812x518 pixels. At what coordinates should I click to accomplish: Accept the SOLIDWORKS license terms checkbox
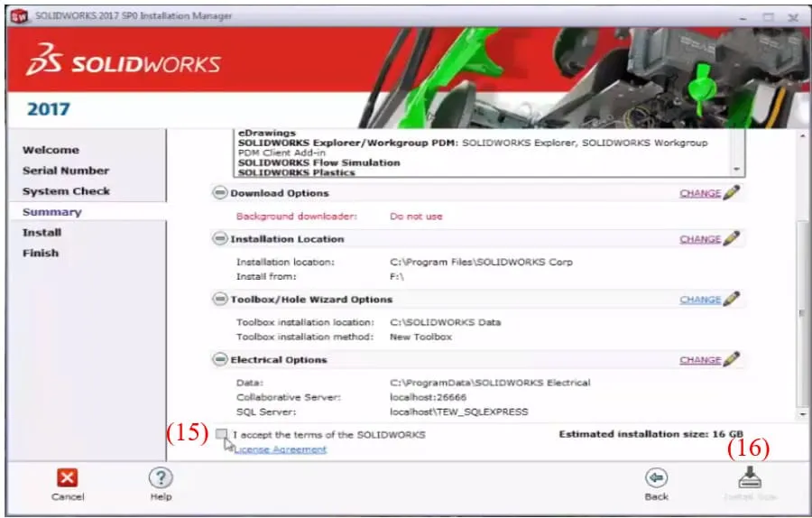(x=222, y=434)
